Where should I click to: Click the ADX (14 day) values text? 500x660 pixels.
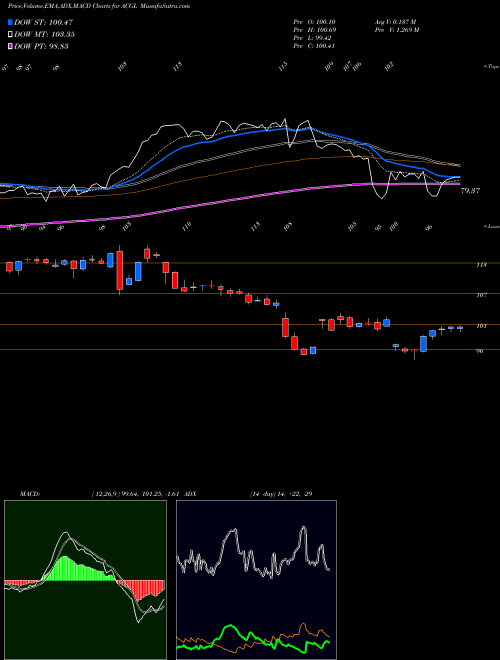[x=281, y=494]
